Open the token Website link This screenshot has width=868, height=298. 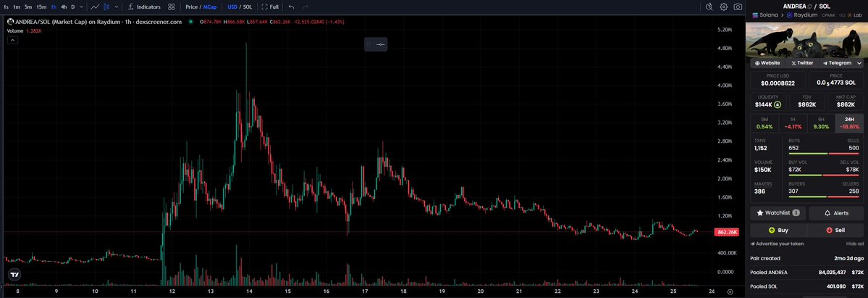(767, 63)
